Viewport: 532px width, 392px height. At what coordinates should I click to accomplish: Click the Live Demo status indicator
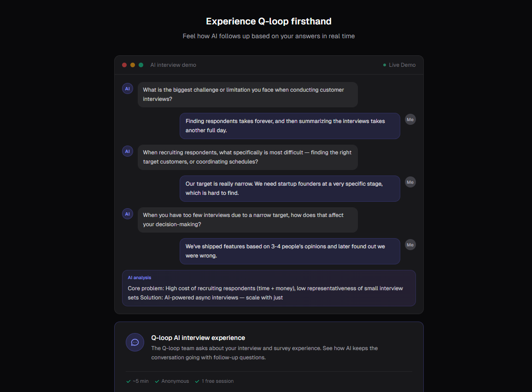[385, 65]
